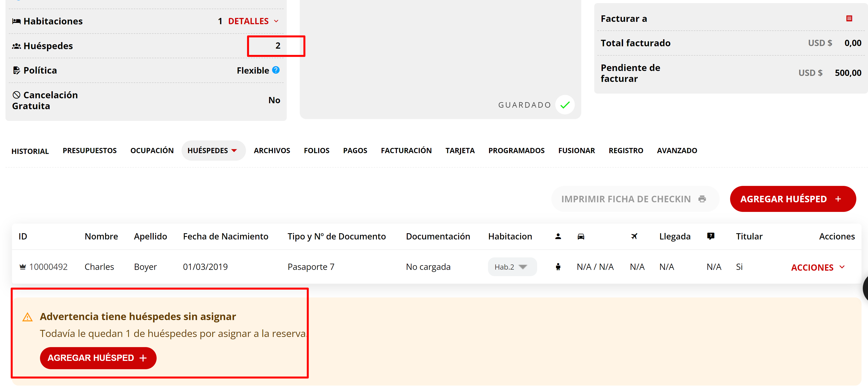This screenshot has height=390, width=868.
Task: Click the Política help question mark icon
Action: coord(276,70)
